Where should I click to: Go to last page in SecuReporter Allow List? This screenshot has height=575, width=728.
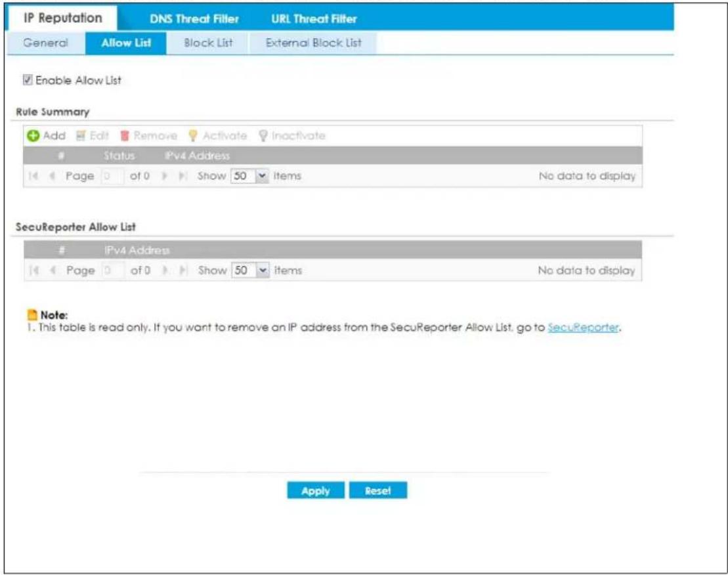click(184, 270)
